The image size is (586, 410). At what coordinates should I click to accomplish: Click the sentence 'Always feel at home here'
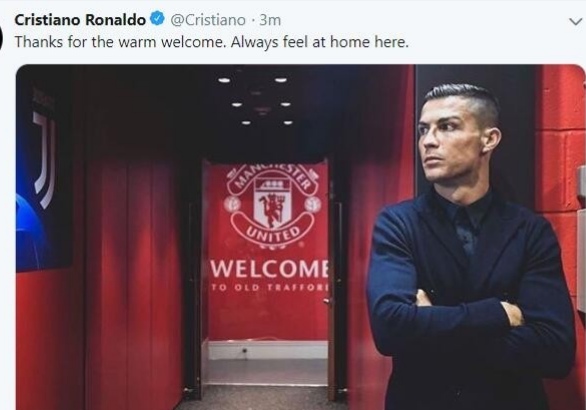click(320, 42)
